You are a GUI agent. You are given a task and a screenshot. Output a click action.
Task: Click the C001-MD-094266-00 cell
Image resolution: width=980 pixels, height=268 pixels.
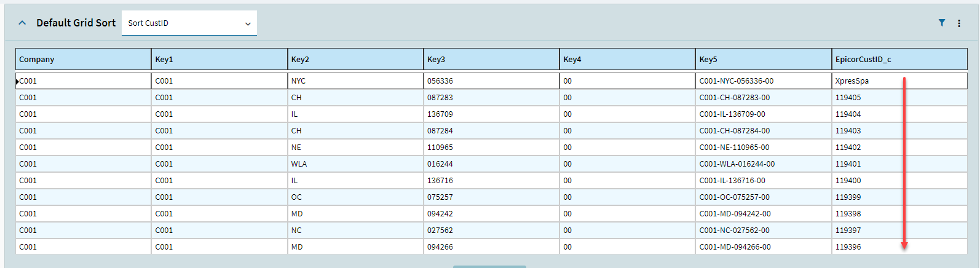(764, 247)
